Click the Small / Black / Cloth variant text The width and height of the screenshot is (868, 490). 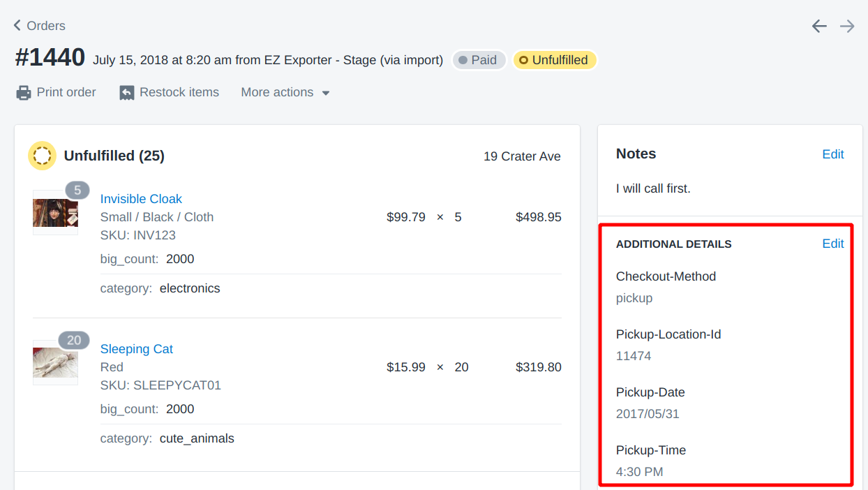coord(157,217)
